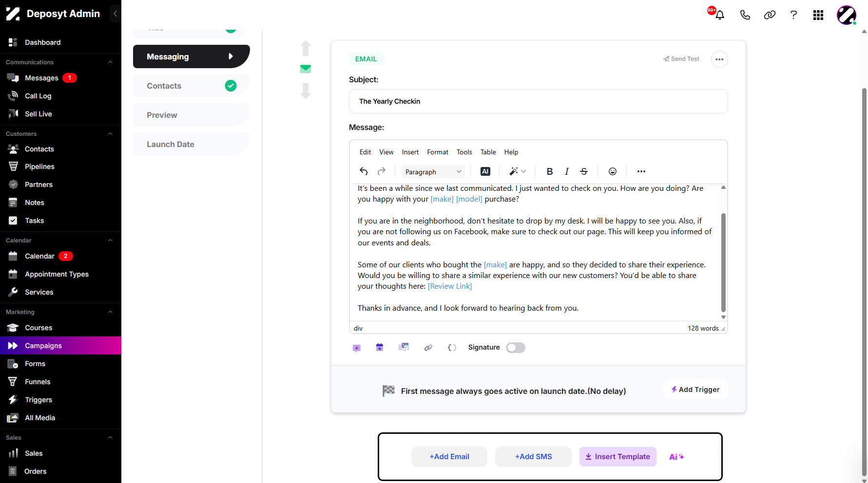Collapse the Communications sidebar section

click(x=110, y=62)
